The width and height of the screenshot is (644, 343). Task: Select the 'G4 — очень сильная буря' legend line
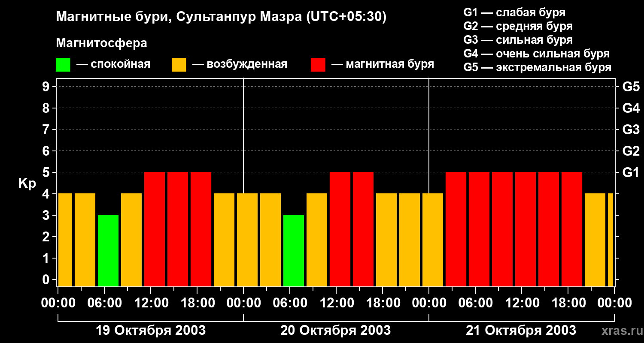[x=537, y=54]
